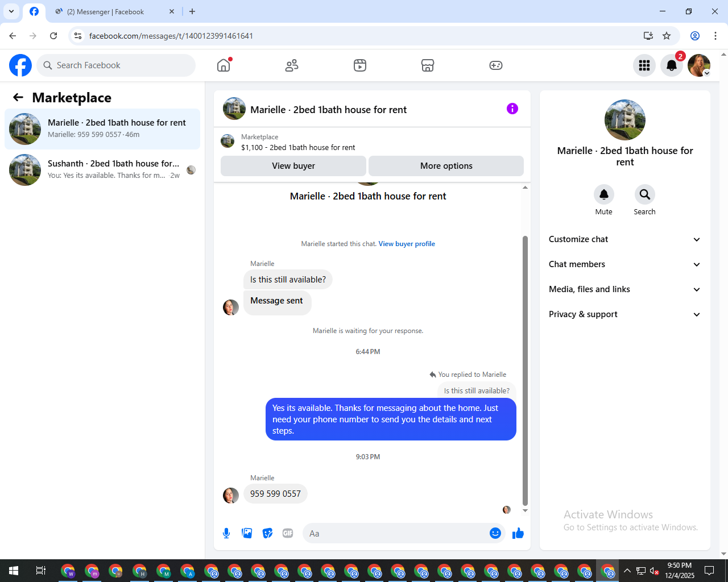Screen dimensions: 728x582
Task: Click the blue 'Yes its available' message
Action: 391,419
